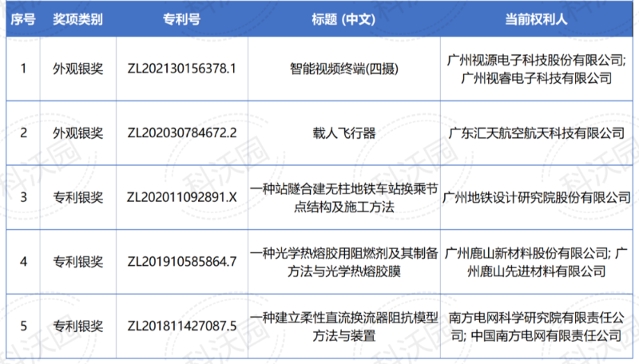This screenshot has height=364, width=639.
Task: Click the 柔性直流换流器阻抗模型 patent title
Action: pos(343,326)
